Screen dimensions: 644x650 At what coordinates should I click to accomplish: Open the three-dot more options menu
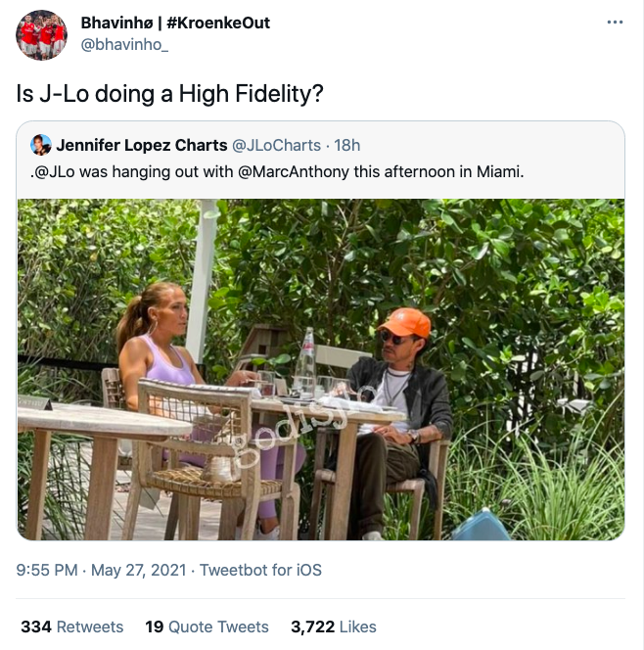[615, 23]
